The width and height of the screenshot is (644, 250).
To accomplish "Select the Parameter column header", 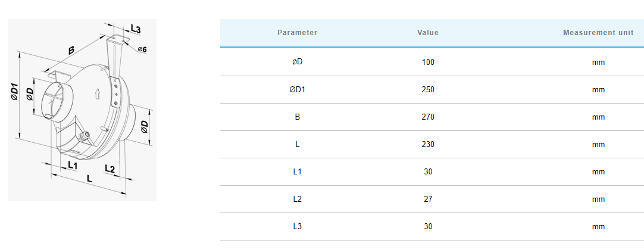I will (x=298, y=33).
